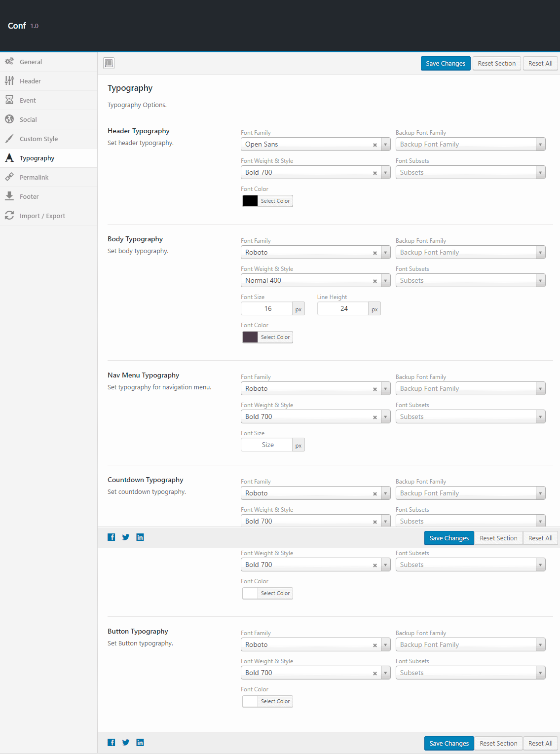560x754 pixels.
Task: Click the Header sliders icon in sidebar
Action: pos(9,81)
